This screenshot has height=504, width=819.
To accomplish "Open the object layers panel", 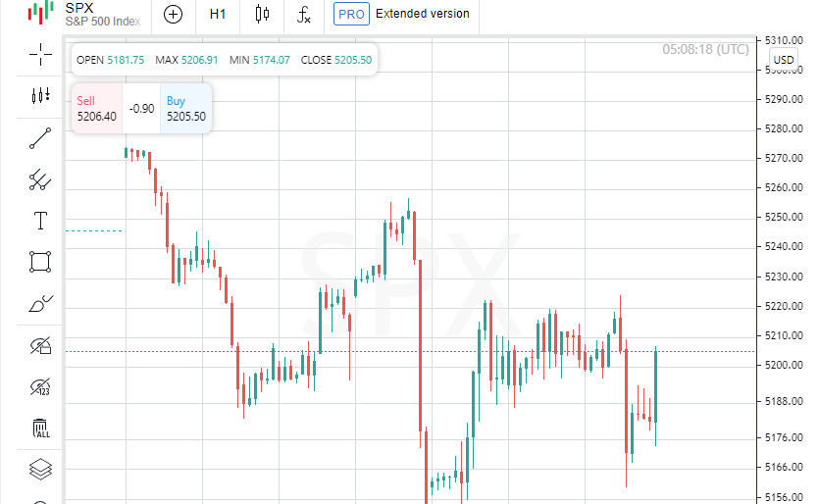I will point(40,470).
